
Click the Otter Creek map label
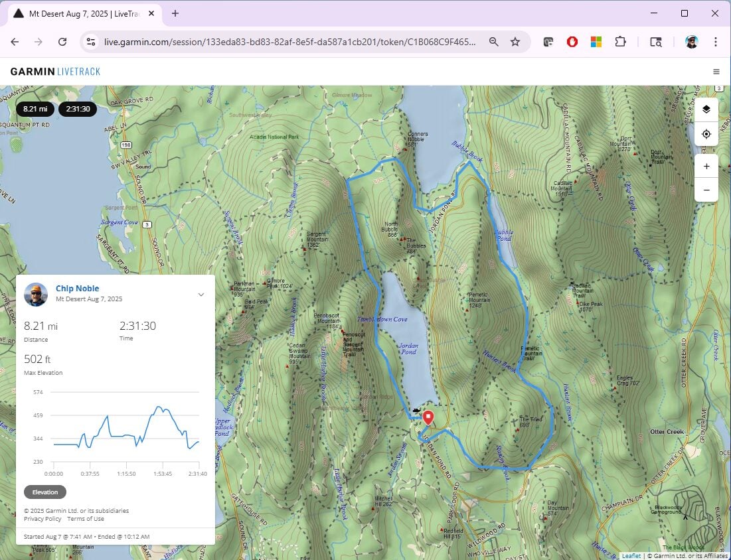[667, 432]
